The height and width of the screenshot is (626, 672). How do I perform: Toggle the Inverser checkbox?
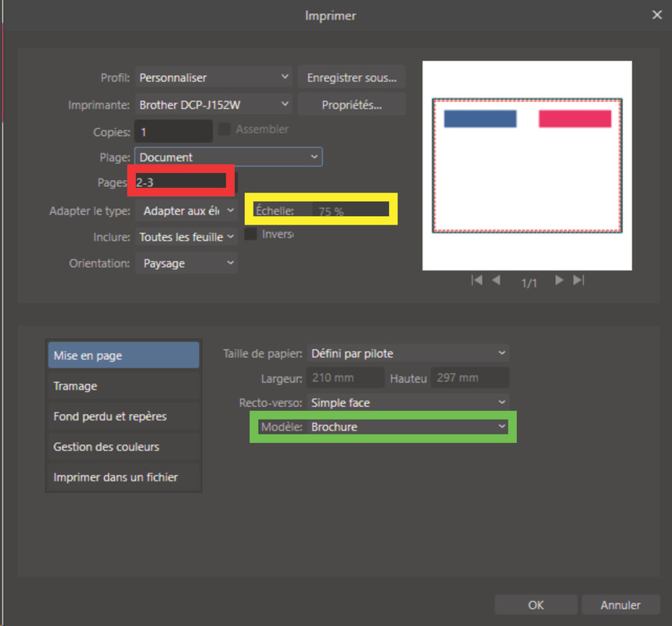250,234
